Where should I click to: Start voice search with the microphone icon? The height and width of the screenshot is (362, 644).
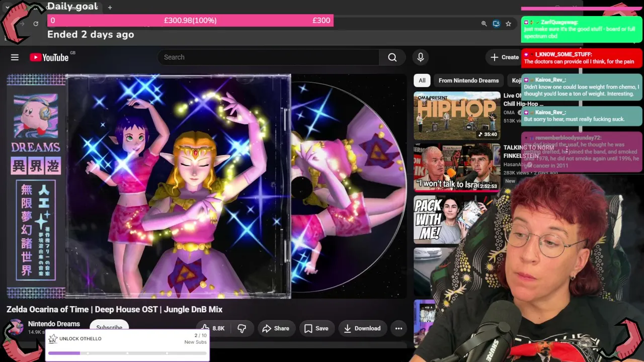click(421, 57)
